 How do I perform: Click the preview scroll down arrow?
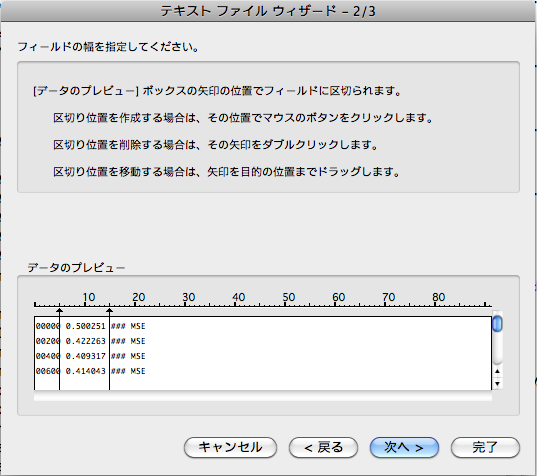coord(497,384)
